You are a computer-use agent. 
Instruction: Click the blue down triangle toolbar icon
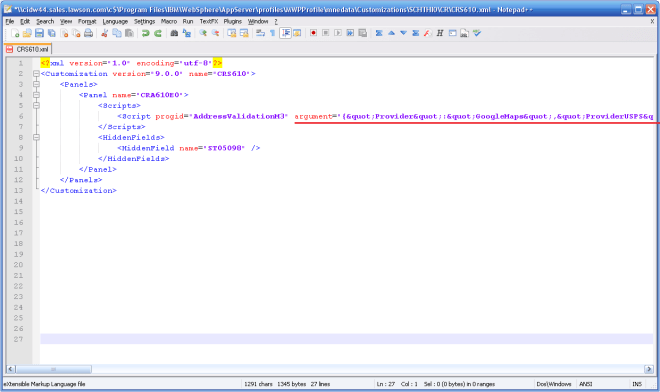click(403, 33)
